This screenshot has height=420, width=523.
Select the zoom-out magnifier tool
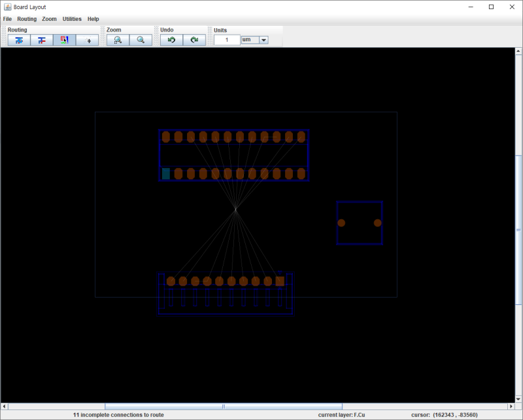[x=139, y=40]
